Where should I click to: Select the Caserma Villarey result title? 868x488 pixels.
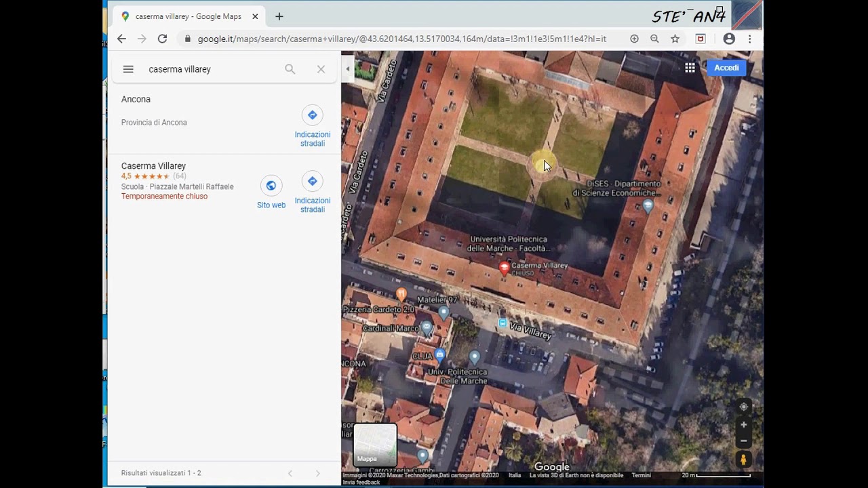[153, 166]
